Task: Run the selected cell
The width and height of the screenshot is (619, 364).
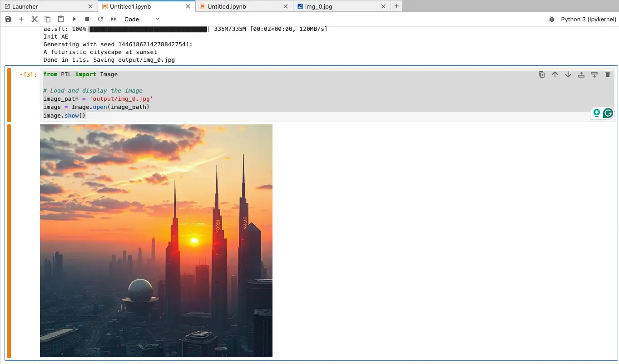Action: tap(74, 19)
